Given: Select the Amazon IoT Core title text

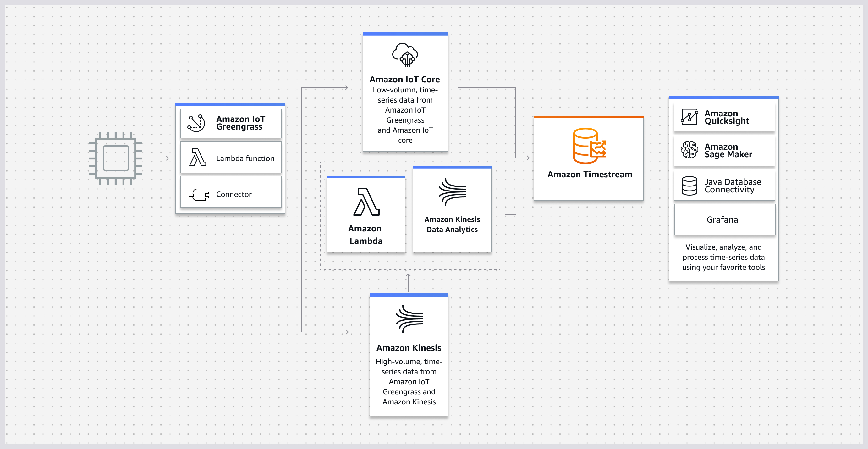Looking at the screenshot, I should pyautogui.click(x=405, y=79).
